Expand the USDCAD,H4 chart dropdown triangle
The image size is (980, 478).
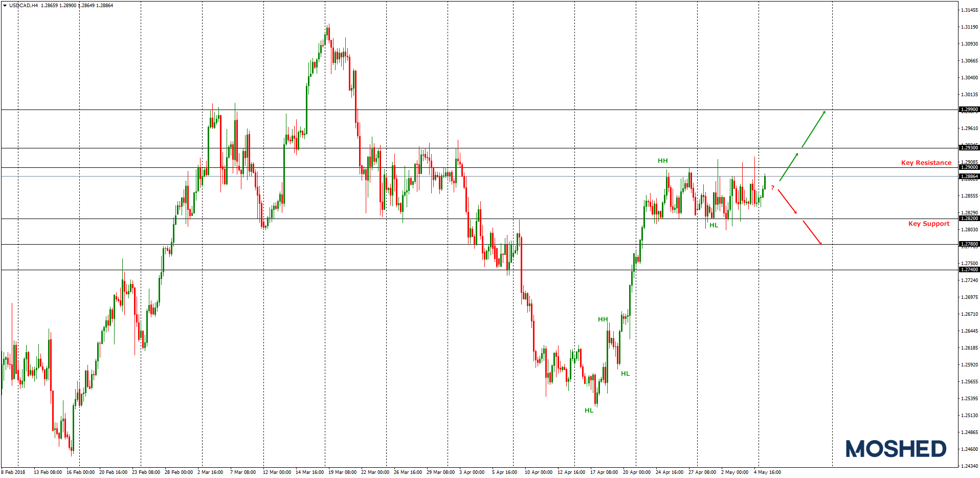pos(5,5)
